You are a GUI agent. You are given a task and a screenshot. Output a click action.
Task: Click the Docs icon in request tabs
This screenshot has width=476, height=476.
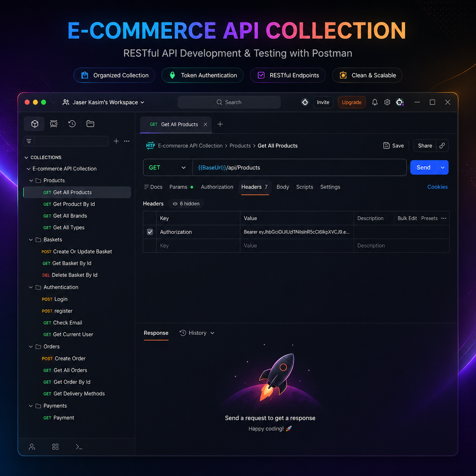point(146,187)
